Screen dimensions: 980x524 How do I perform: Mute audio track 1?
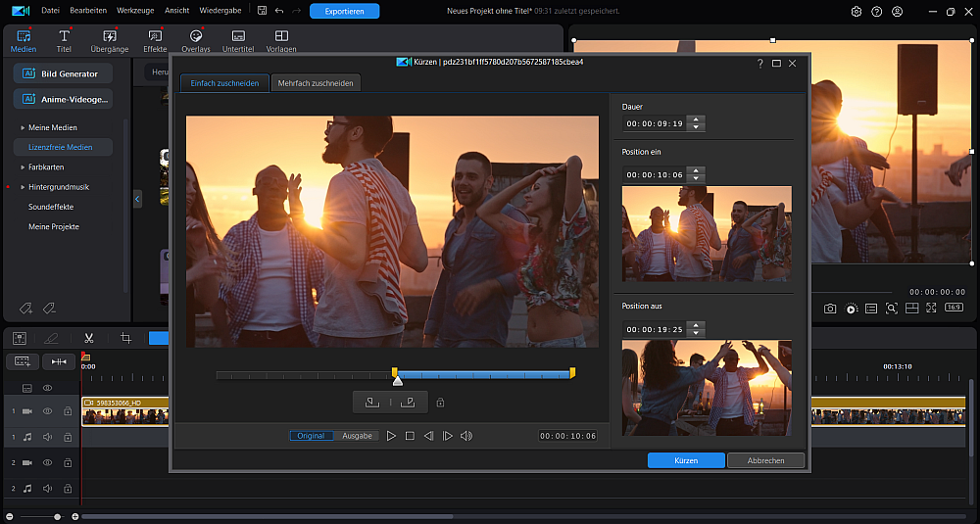pos(47,437)
